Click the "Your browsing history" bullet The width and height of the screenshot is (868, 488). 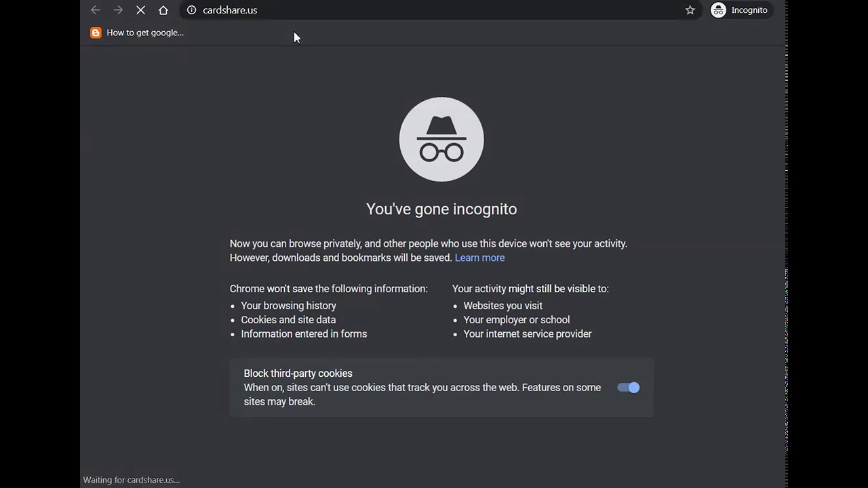tap(288, 306)
